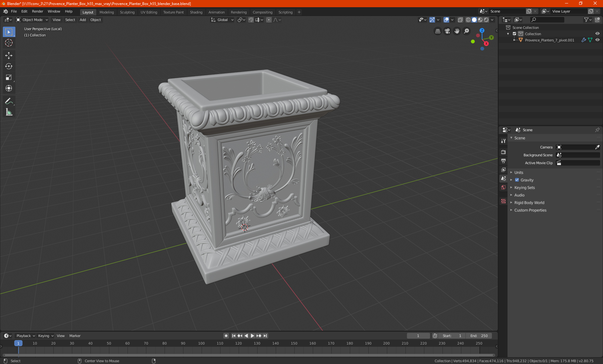Open the Keying dropdown in timeline
The height and width of the screenshot is (364, 603).
pos(46,336)
